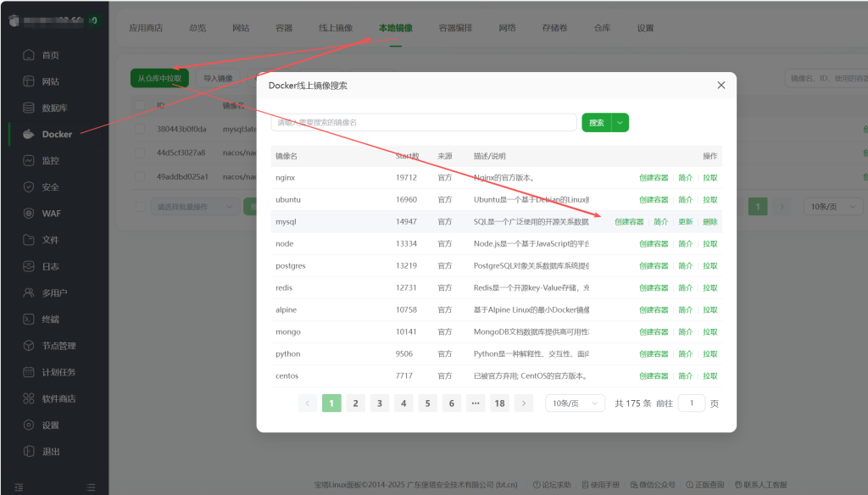Click the image name search field in dialog
868x495 pixels.
(x=424, y=123)
